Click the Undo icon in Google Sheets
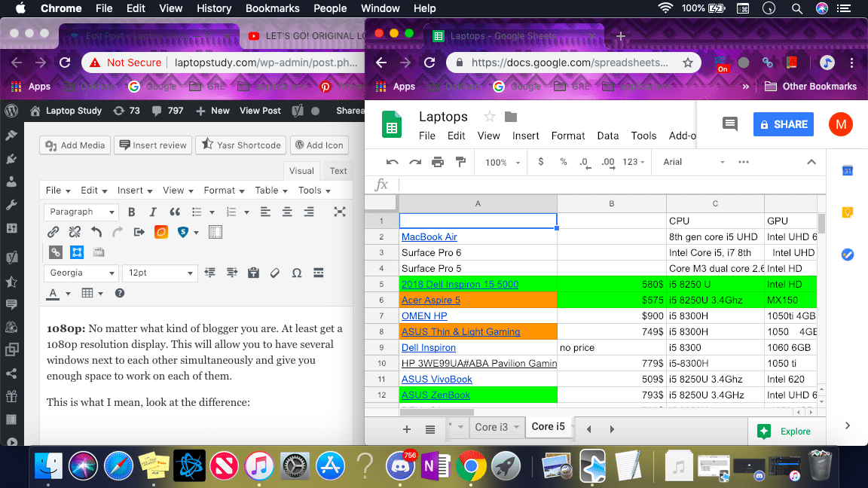The image size is (868, 488). [393, 161]
